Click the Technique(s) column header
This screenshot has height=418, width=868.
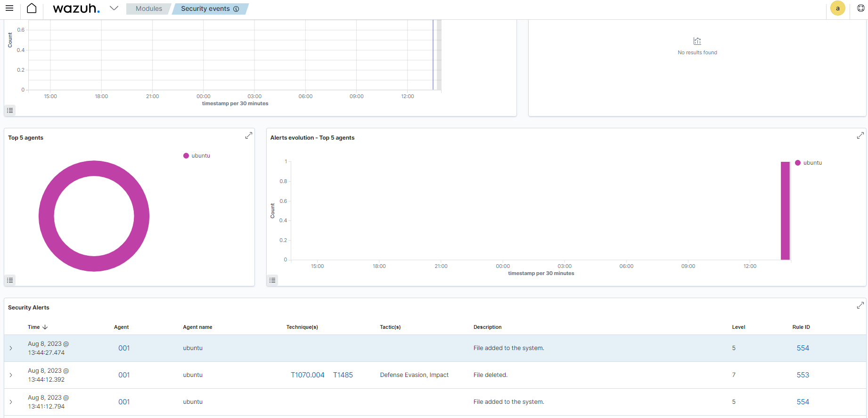coord(302,327)
